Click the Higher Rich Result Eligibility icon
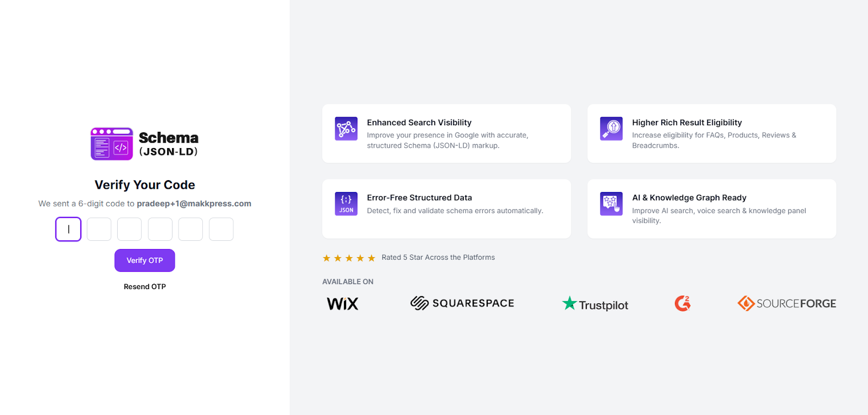This screenshot has width=868, height=415. point(611,129)
